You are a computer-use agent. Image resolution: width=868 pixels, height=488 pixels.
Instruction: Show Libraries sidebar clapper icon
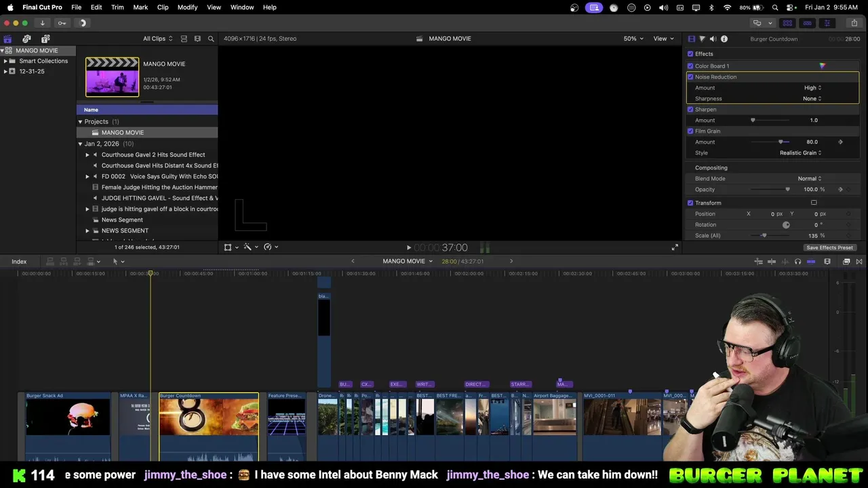tap(7, 39)
